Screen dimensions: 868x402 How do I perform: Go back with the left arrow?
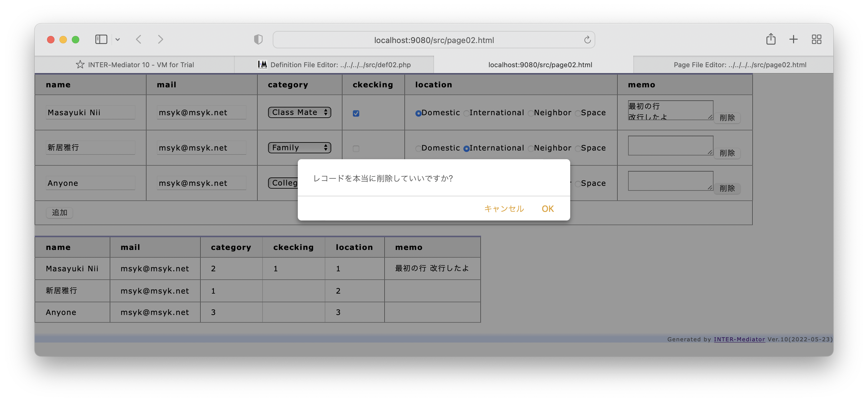[138, 39]
